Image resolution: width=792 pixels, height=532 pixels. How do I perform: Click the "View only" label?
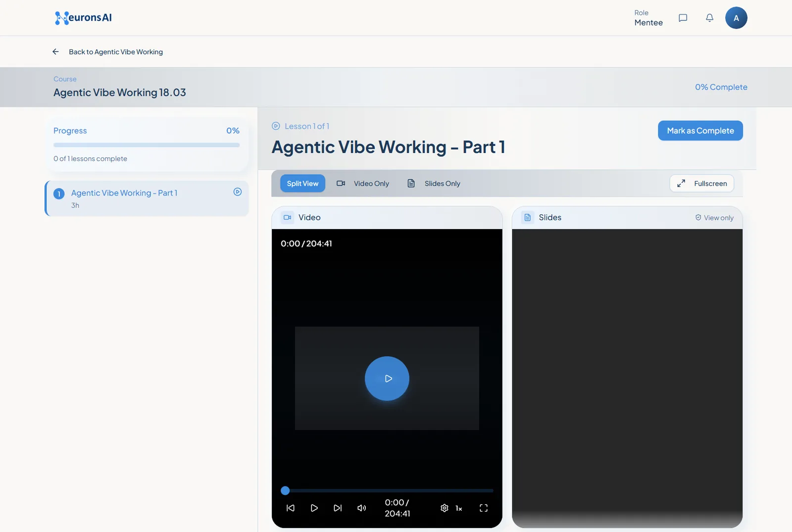[x=714, y=218]
